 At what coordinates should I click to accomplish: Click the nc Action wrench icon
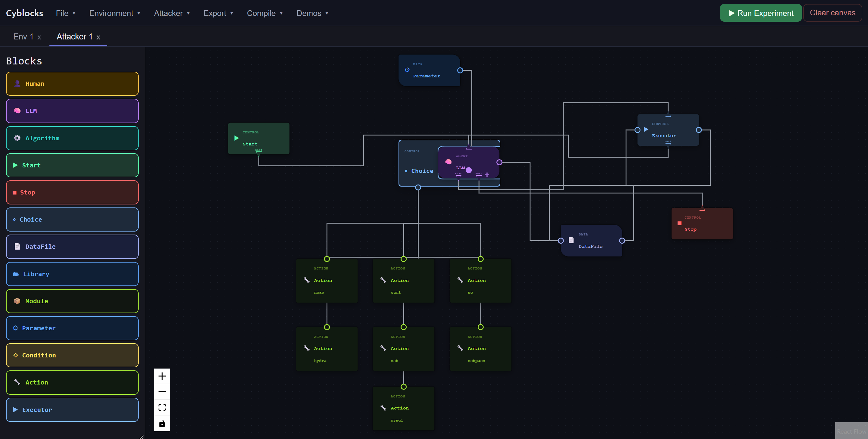click(x=460, y=280)
